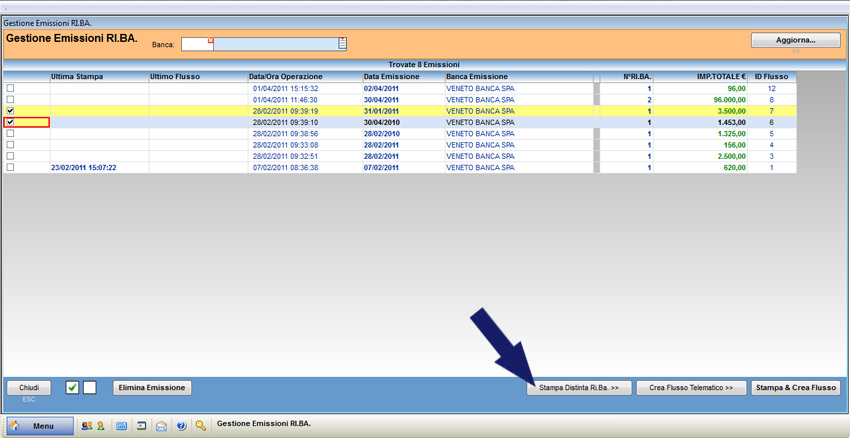Uncheck the box for emission ID 7
Image resolution: width=850 pixels, height=438 pixels.
[x=11, y=111]
